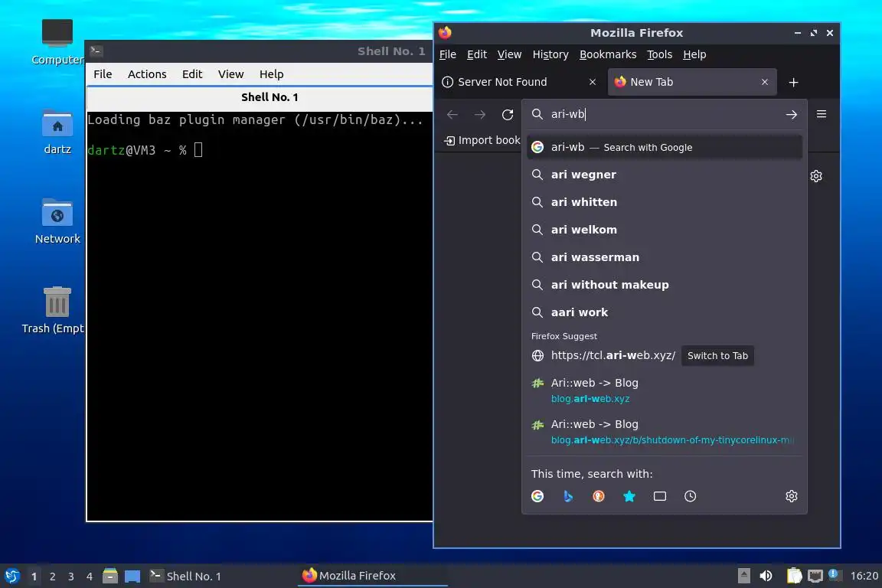This screenshot has height=588, width=882.
Task: Click the Firefox reload page icon
Action: [x=508, y=115]
